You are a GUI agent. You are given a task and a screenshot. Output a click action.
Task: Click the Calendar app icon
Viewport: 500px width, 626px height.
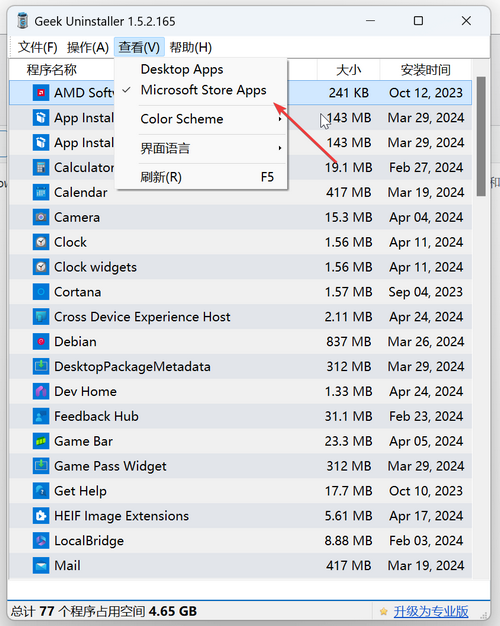point(41,192)
